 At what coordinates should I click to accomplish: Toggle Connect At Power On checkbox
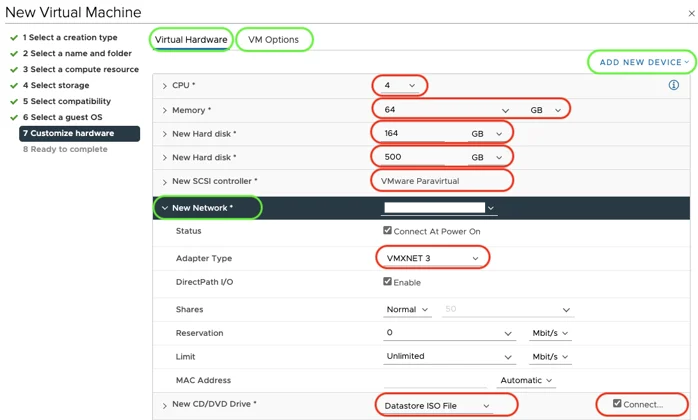[x=388, y=231]
